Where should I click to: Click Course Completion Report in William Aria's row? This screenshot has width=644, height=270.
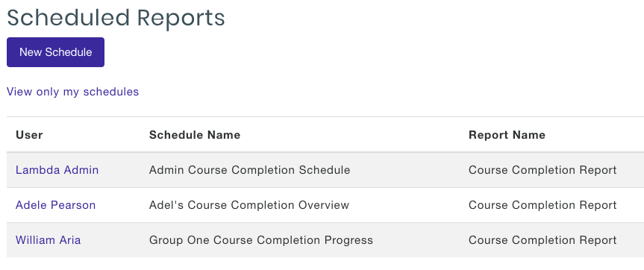[x=543, y=240]
